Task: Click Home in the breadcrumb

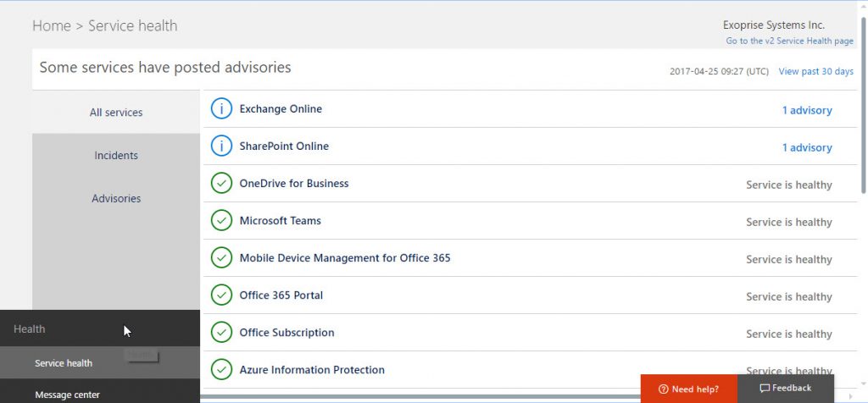Action: click(52, 26)
